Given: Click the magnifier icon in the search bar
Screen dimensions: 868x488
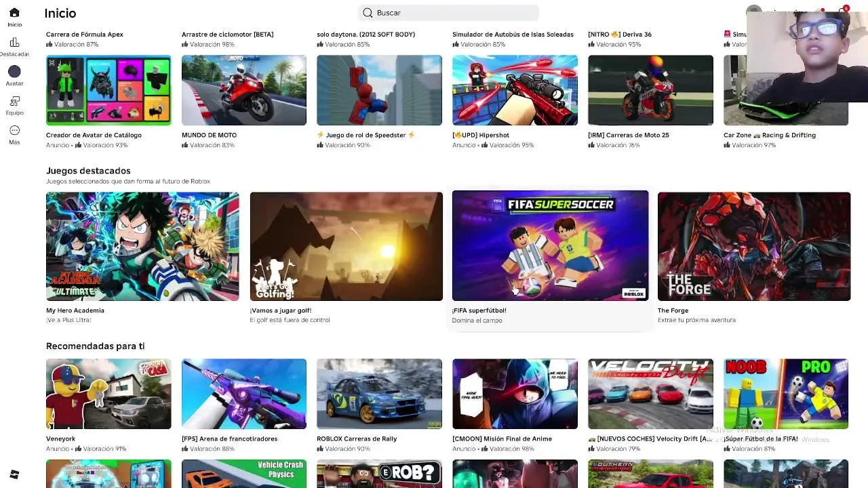Looking at the screenshot, I should point(368,13).
